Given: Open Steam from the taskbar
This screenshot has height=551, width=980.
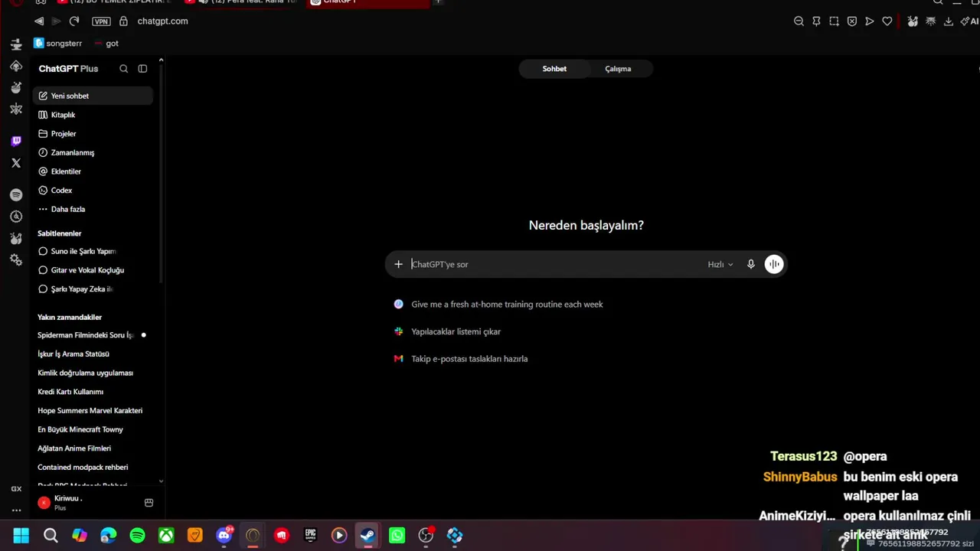Looking at the screenshot, I should [368, 536].
